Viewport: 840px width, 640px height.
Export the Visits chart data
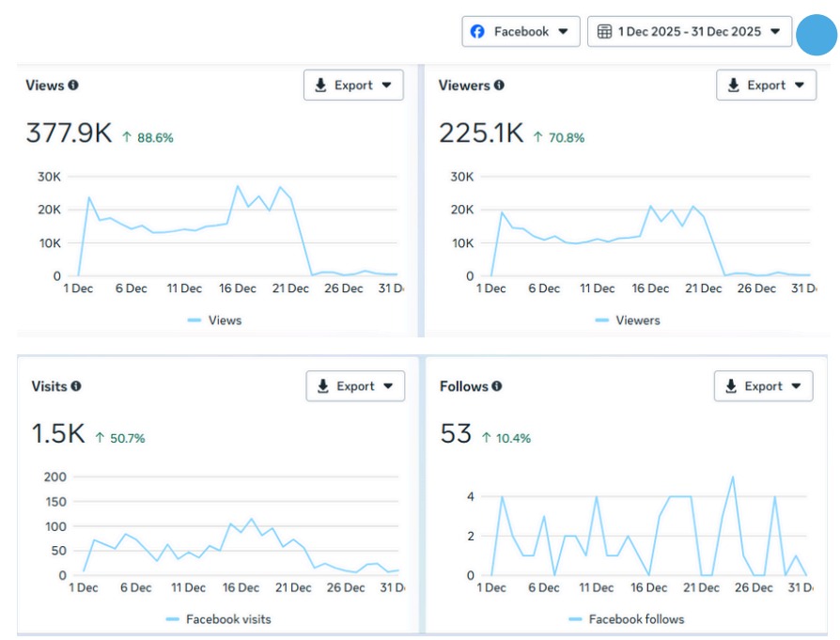355,386
